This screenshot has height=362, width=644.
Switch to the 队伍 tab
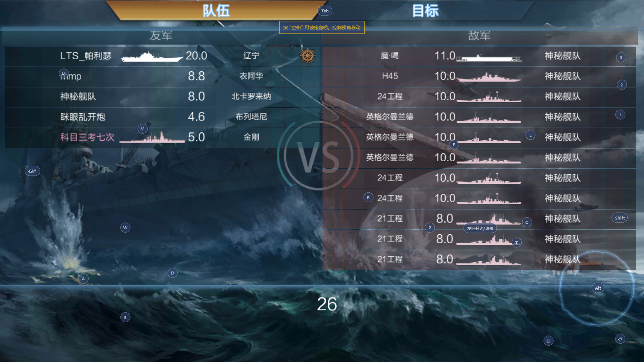(x=216, y=11)
